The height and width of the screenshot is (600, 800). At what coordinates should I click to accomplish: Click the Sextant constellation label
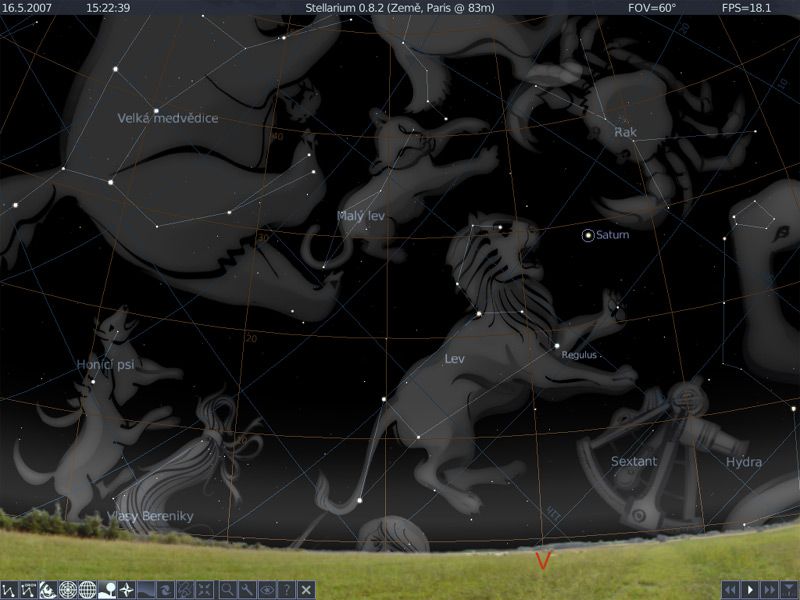(x=634, y=461)
